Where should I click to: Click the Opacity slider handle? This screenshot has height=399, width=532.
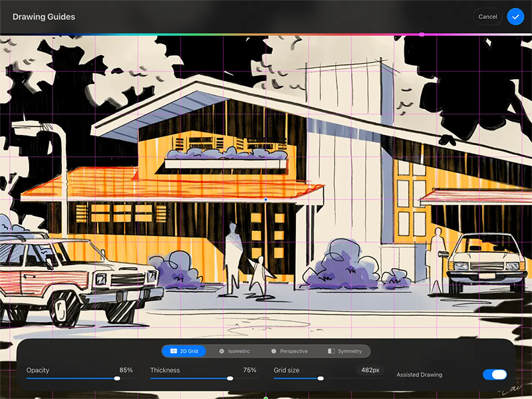[117, 378]
